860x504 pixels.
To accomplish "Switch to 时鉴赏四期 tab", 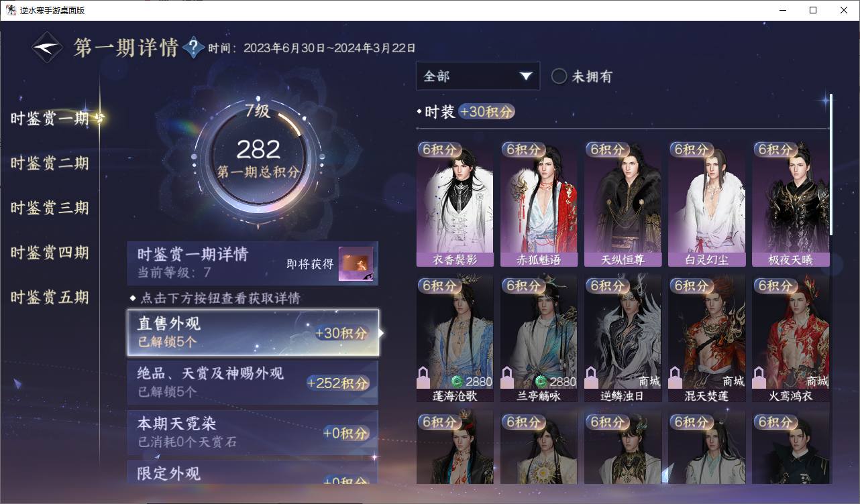I will click(50, 253).
